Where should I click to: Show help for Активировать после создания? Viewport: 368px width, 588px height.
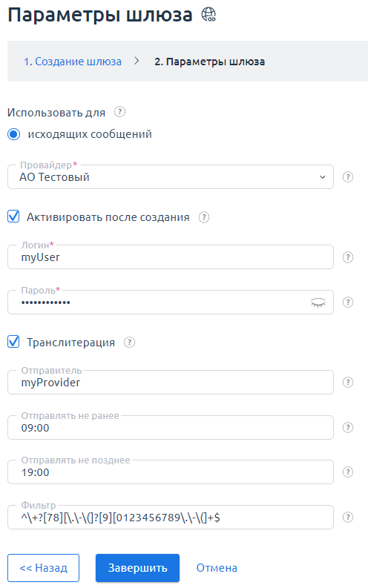[204, 217]
